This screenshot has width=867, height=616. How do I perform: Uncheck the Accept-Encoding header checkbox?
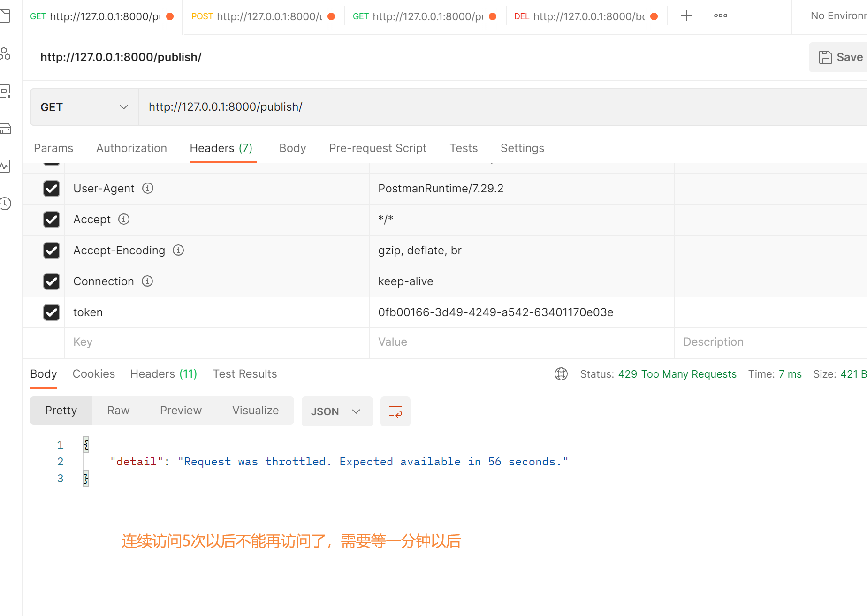[x=52, y=251]
